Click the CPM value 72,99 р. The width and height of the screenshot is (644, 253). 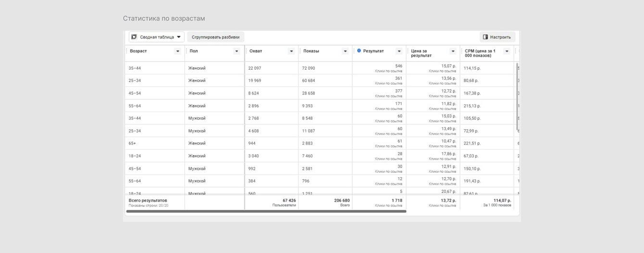[471, 131]
